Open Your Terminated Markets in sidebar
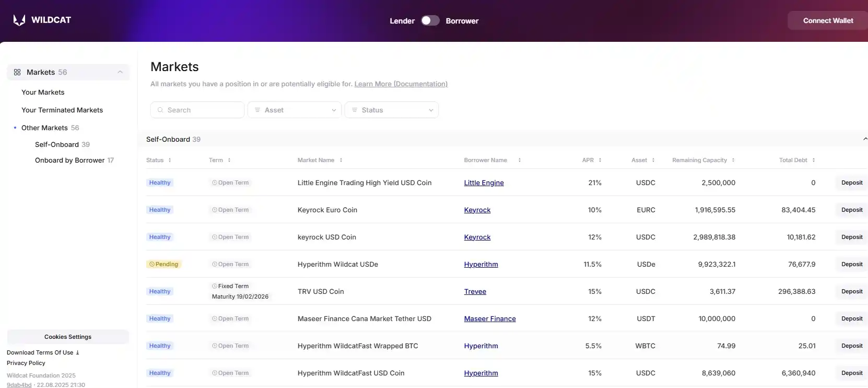The height and width of the screenshot is (388, 868). pyautogui.click(x=62, y=110)
